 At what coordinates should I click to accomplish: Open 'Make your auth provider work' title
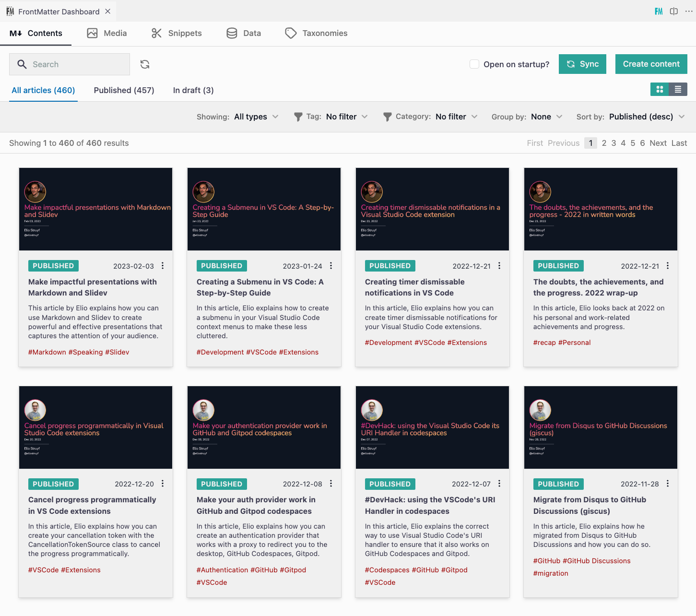tap(256, 505)
